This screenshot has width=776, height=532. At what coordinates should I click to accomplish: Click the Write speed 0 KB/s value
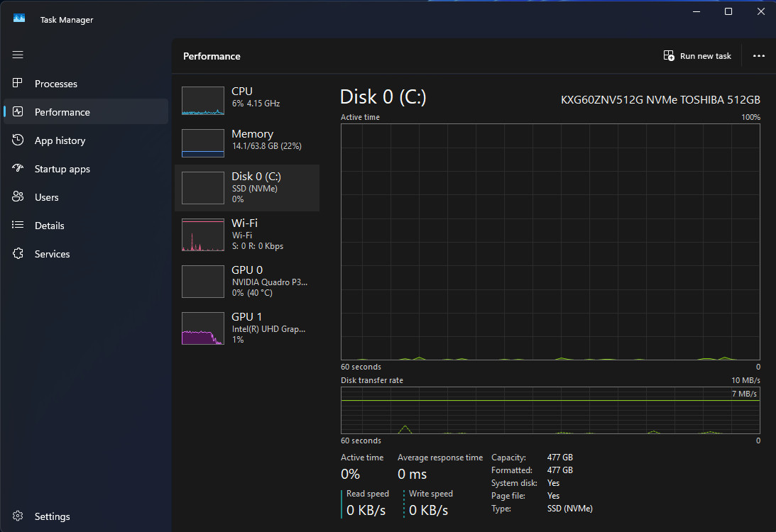(429, 510)
